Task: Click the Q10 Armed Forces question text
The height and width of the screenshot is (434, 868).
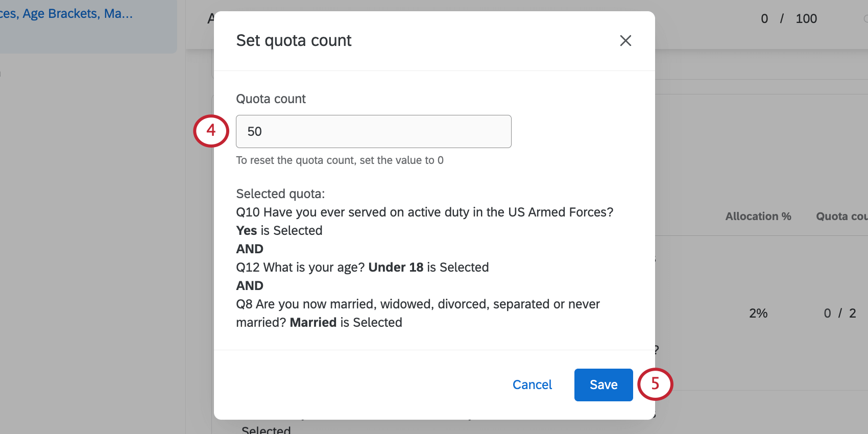Action: pyautogui.click(x=424, y=212)
